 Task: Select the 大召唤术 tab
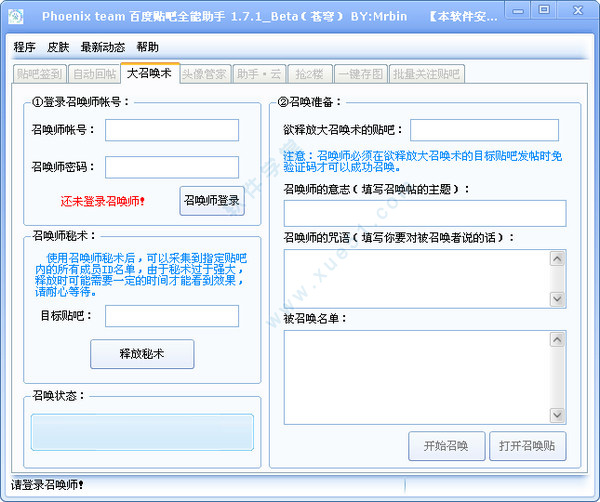point(150,73)
